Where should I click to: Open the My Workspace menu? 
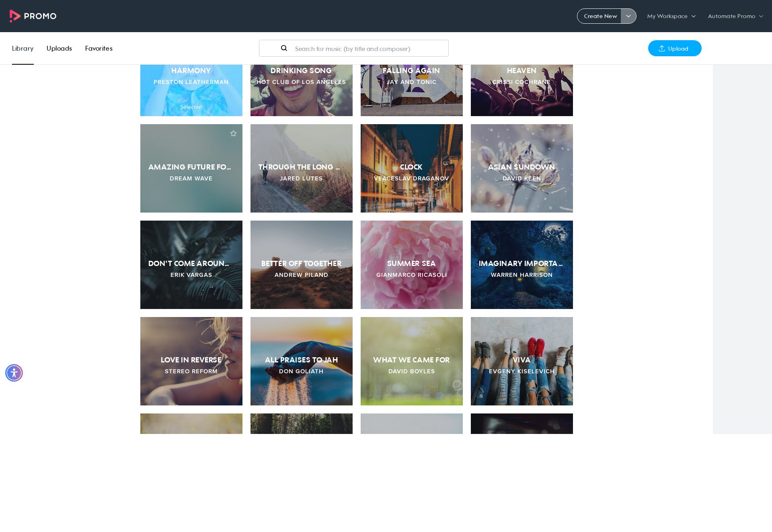671,16
